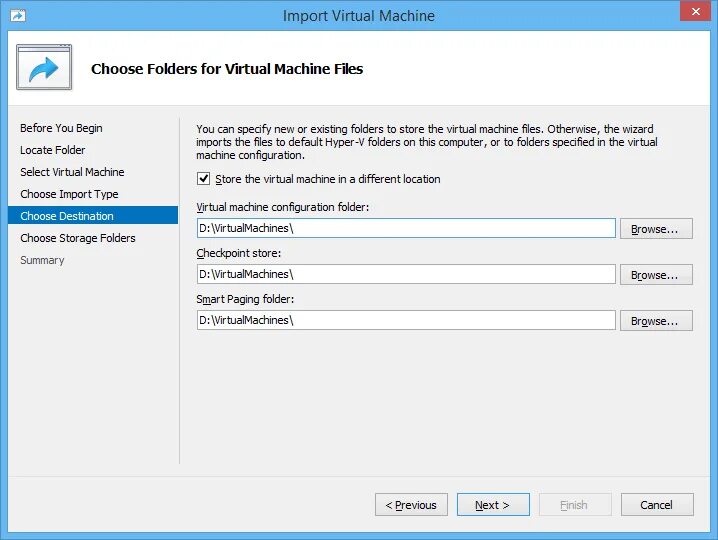Open the Before You Begin step

tap(61, 128)
